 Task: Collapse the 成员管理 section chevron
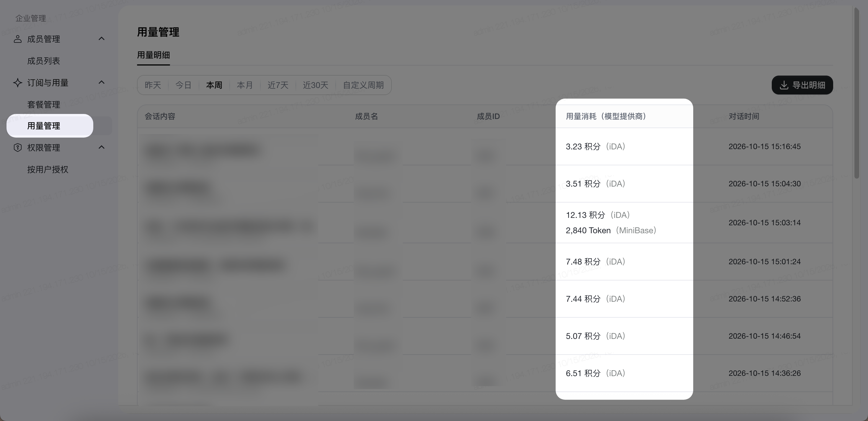[102, 39]
